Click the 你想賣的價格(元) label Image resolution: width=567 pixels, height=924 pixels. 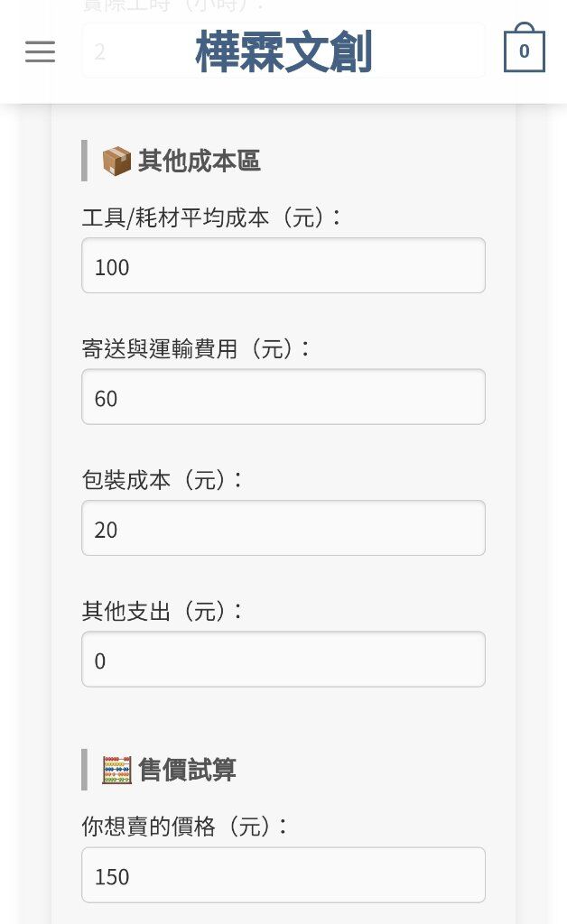184,827
